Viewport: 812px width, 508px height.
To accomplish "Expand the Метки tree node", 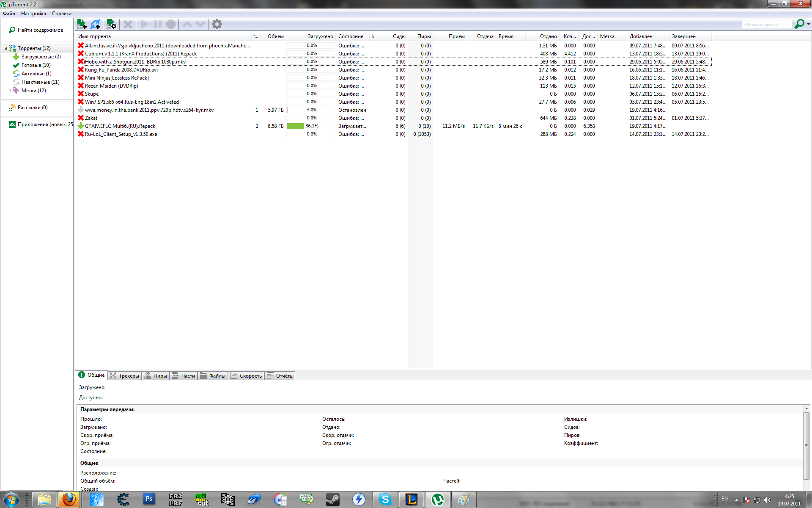I will click(10, 91).
